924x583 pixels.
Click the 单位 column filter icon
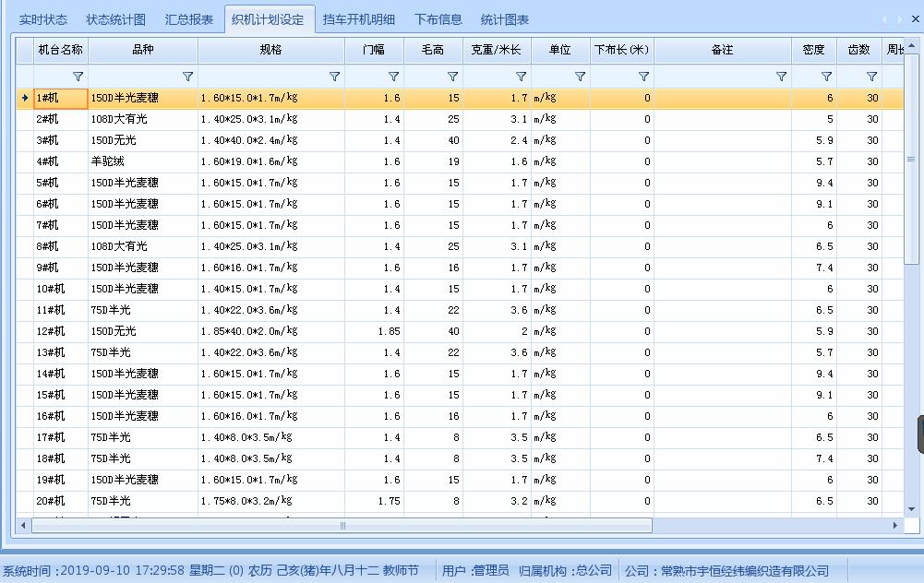580,77
